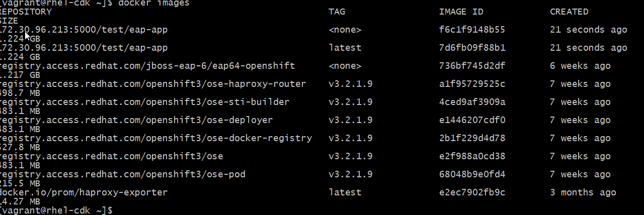Select the a1f95729525c image ID

pos(472,84)
